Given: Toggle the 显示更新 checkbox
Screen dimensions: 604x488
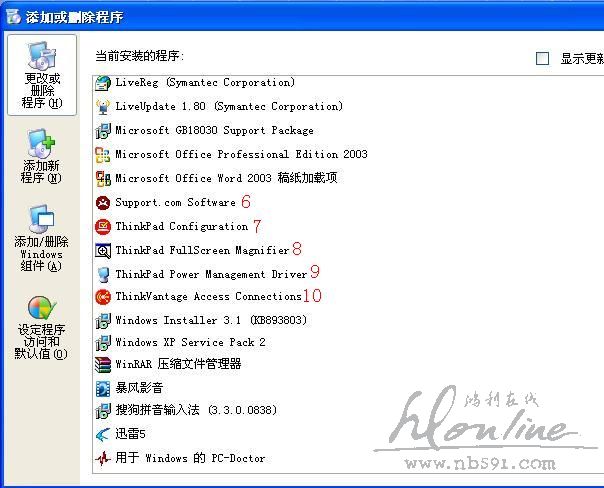Looking at the screenshot, I should coord(542,59).
